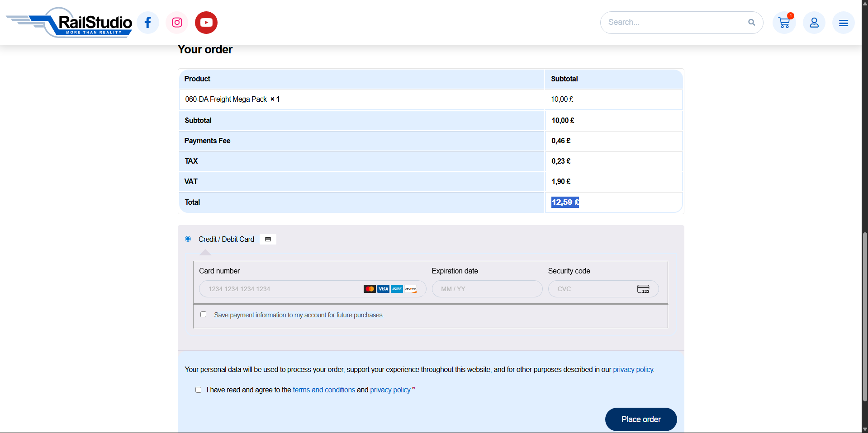Check Save payment information checkbox
Screen dimensions: 868x433
pyautogui.click(x=204, y=315)
